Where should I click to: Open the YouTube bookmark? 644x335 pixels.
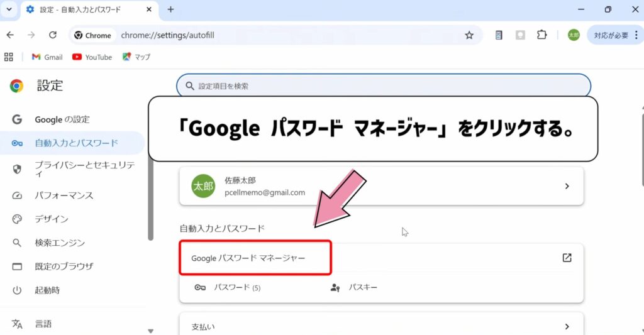click(x=92, y=57)
